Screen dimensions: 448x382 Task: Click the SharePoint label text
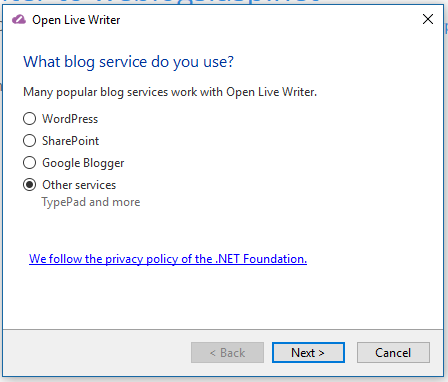(70, 141)
